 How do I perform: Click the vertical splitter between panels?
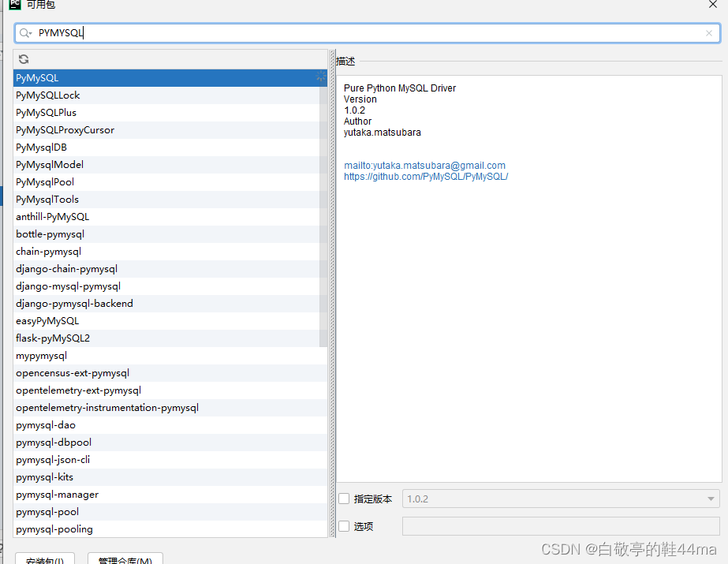click(x=332, y=293)
